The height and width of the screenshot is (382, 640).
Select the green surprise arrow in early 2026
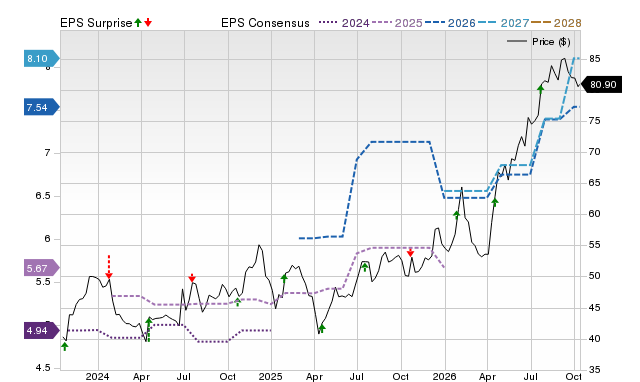tap(456, 215)
